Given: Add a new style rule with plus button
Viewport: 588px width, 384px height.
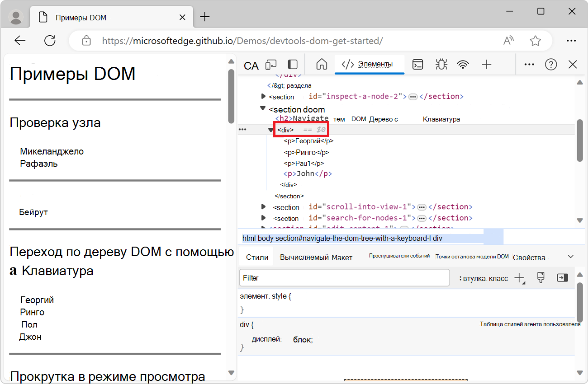Looking at the screenshot, I should click(519, 278).
